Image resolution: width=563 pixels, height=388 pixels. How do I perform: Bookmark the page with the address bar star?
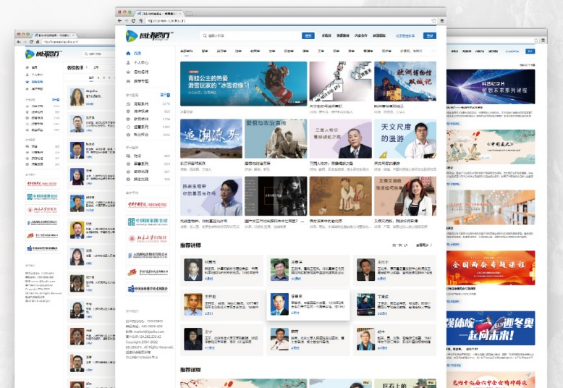(434, 21)
